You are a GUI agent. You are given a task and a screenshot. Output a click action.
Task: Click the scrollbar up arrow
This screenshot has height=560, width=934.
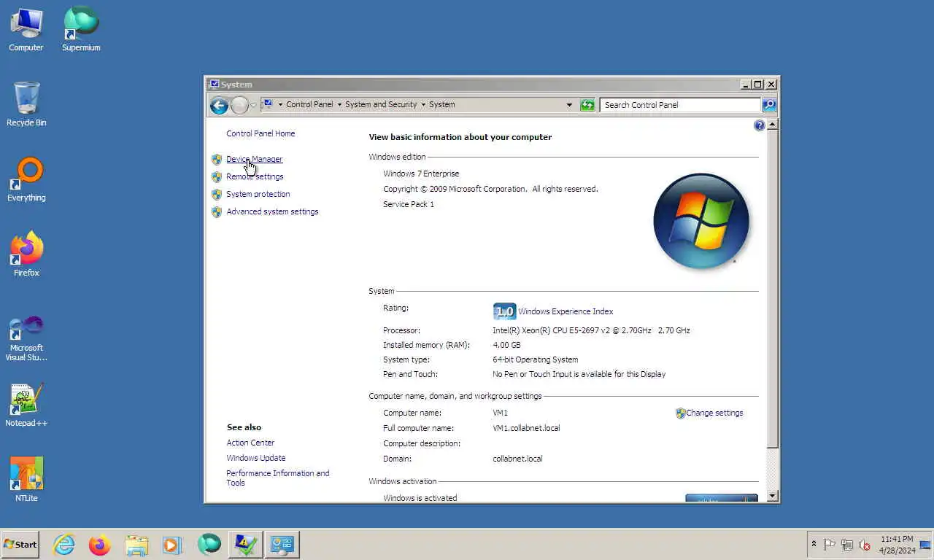click(x=772, y=125)
